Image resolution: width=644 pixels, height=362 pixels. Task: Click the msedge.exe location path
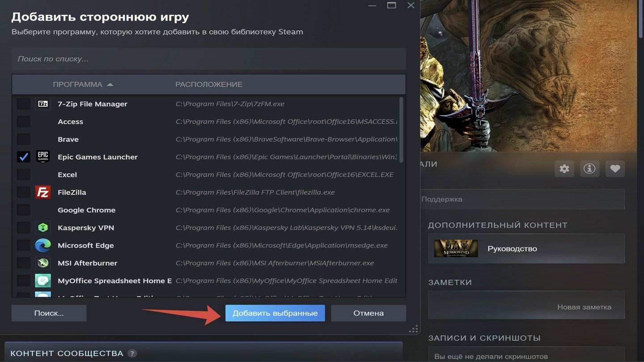[282, 245]
